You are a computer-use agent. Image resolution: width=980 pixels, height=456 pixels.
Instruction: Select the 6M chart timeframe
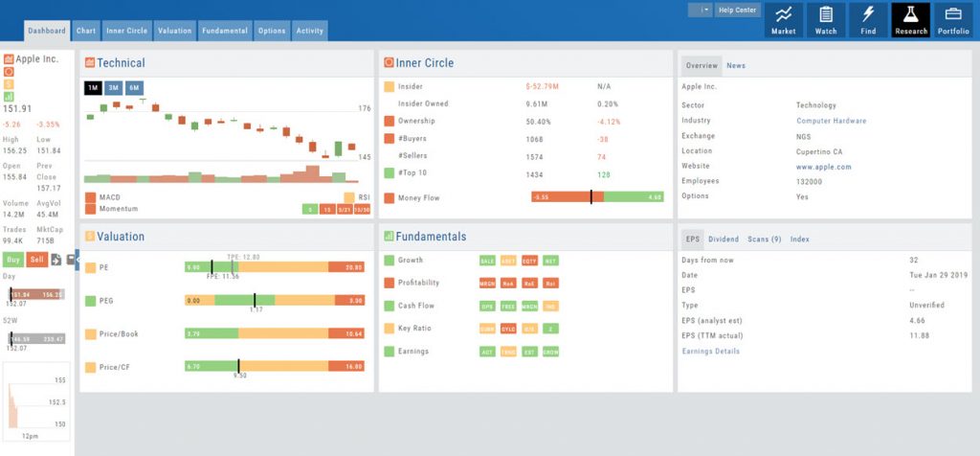[134, 88]
